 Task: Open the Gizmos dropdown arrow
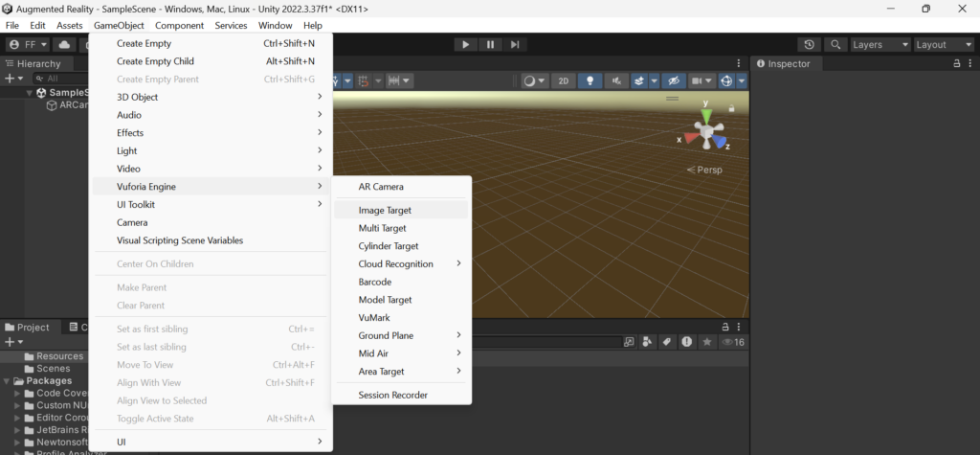[x=742, y=80]
